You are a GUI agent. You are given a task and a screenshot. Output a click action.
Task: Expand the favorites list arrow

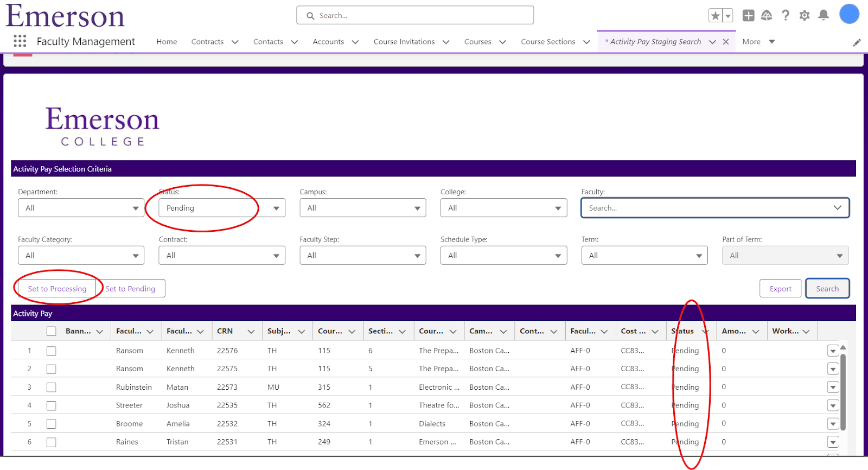[x=728, y=16]
